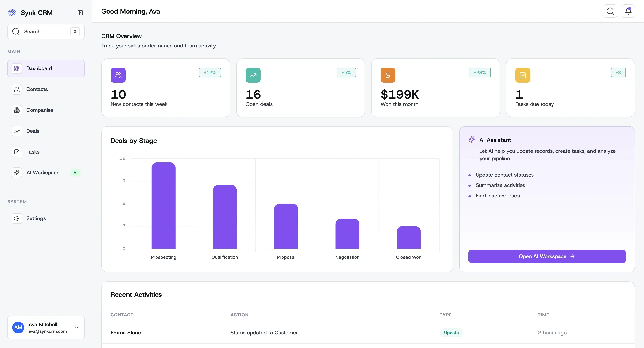Click the dollar icon on the revenue card
The height and width of the screenshot is (348, 644).
pos(388,75)
